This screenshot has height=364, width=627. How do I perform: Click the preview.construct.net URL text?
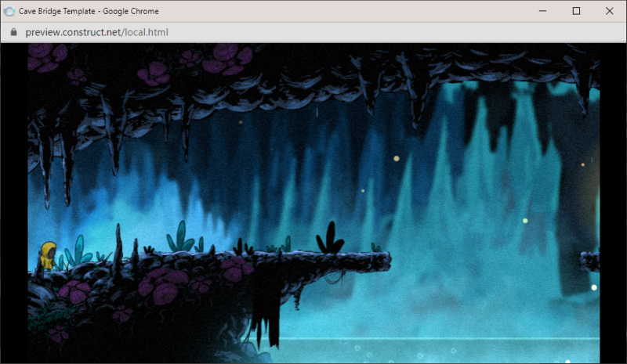pos(96,32)
